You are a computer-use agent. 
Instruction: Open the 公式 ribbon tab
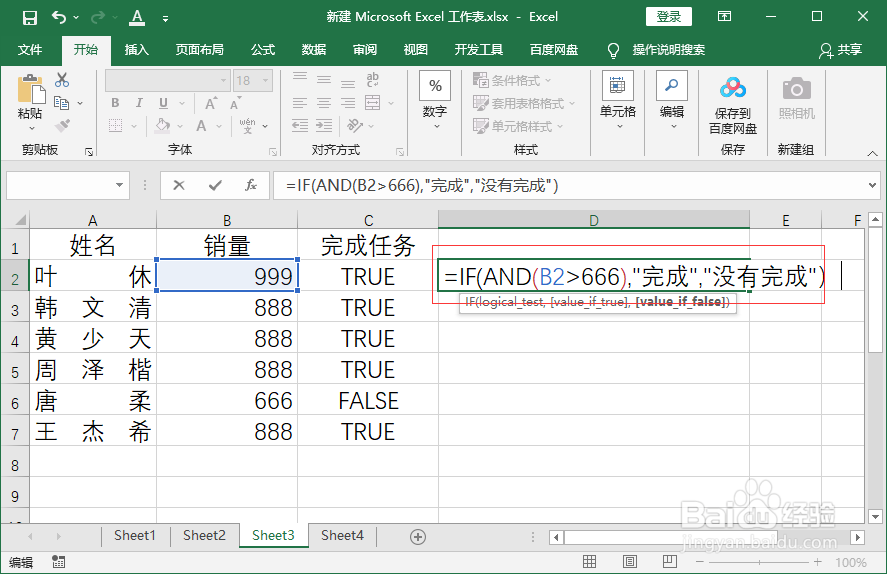click(262, 50)
